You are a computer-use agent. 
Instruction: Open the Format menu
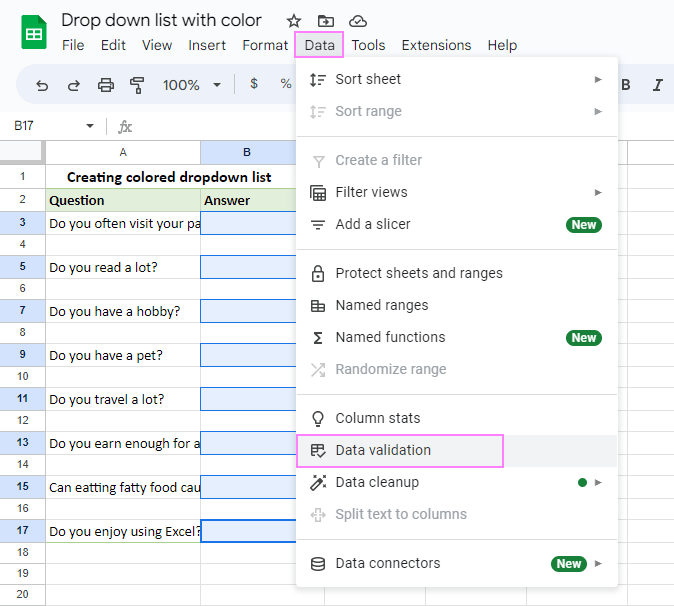pyautogui.click(x=265, y=45)
